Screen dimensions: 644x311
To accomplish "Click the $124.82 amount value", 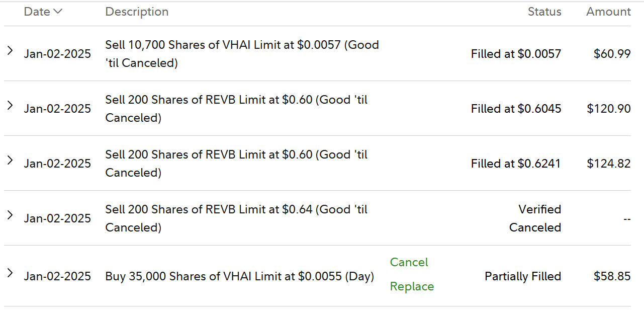I will (x=608, y=164).
